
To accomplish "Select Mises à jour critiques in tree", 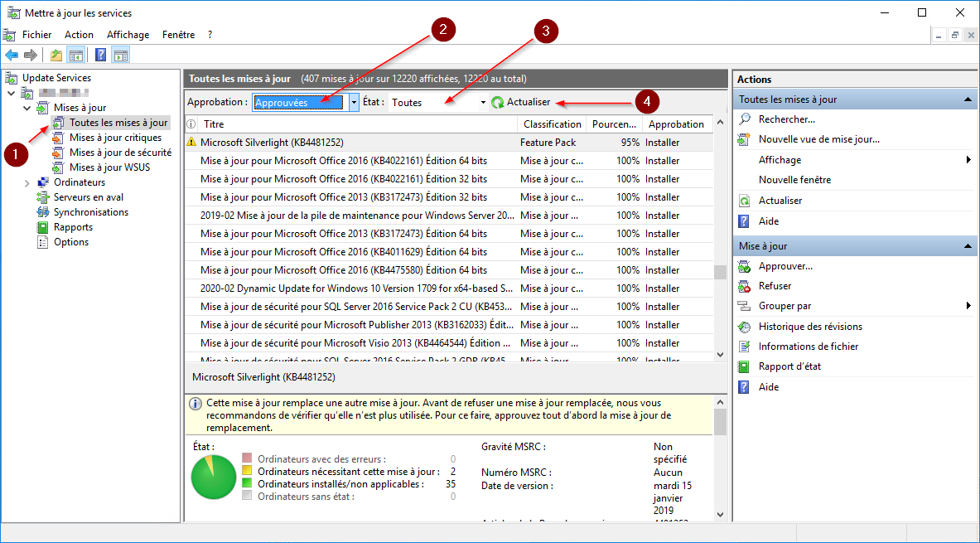I will (x=115, y=138).
